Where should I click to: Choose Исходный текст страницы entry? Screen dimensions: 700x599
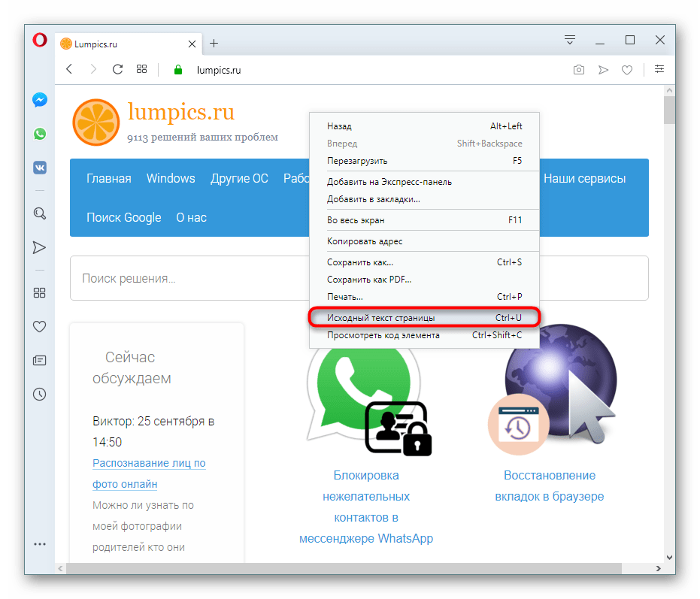coord(424,318)
